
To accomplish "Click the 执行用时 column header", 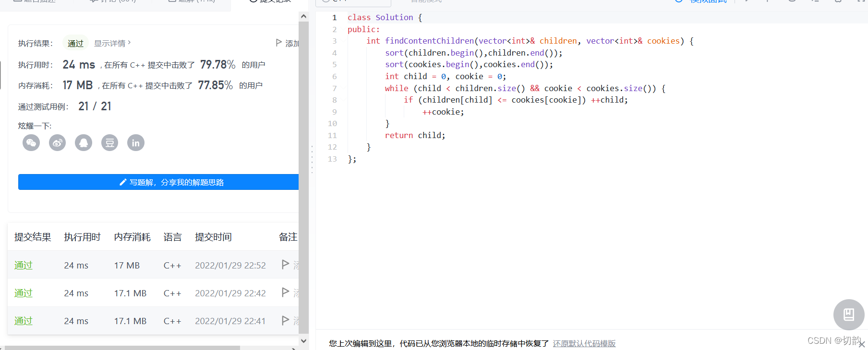I will click(83, 237).
